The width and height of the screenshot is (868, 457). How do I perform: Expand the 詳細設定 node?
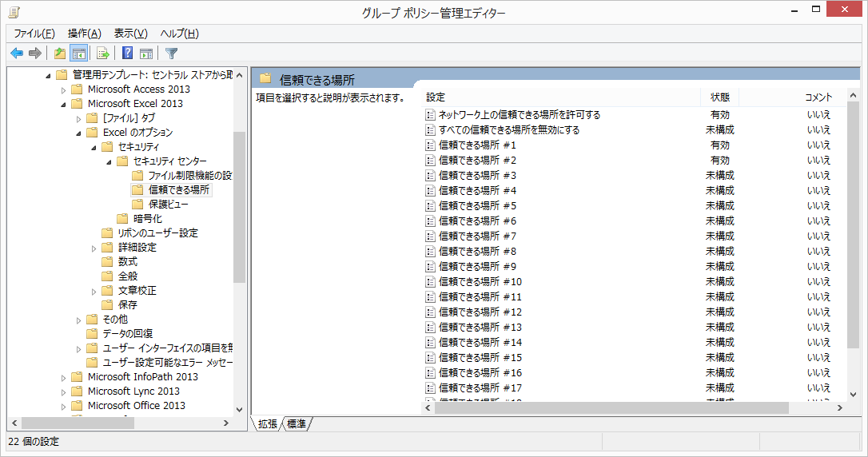[94, 248]
